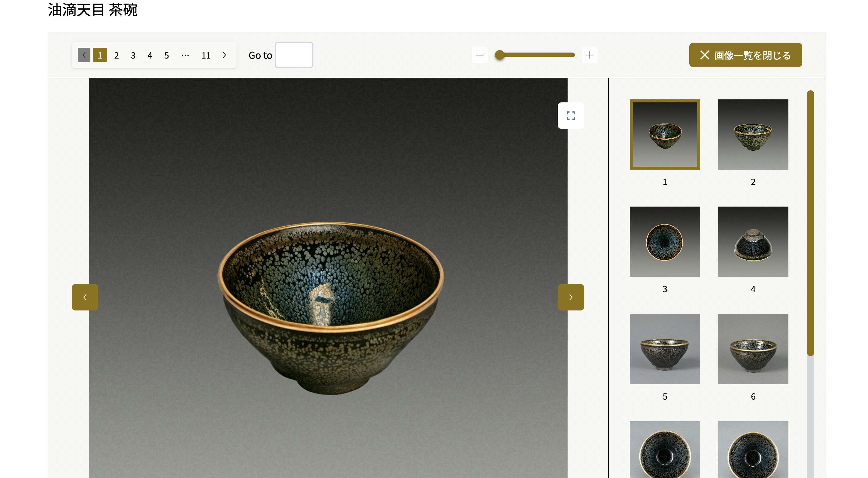Image resolution: width=868 pixels, height=478 pixels.
Task: Jump to page 11 in pagination
Action: click(205, 55)
